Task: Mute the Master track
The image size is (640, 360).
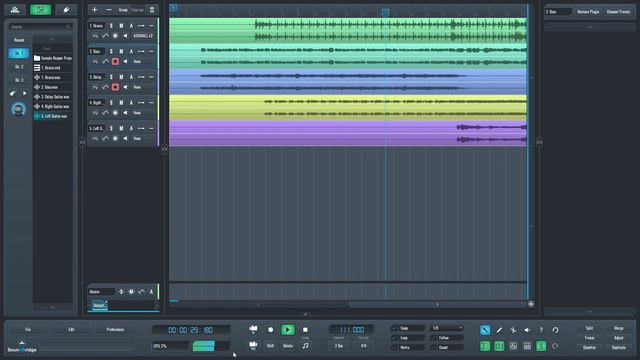Action: tap(131, 292)
